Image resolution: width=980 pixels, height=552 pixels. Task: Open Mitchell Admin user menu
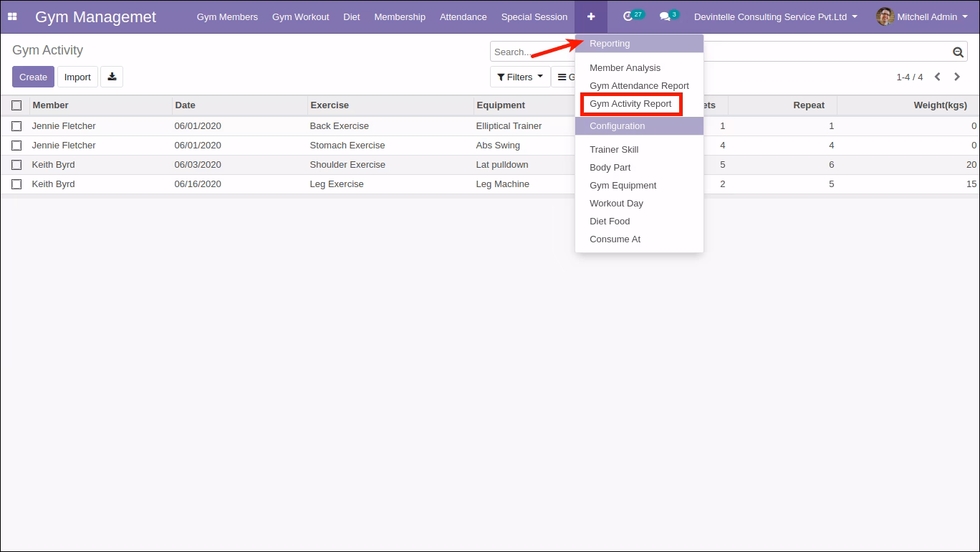pyautogui.click(x=916, y=16)
